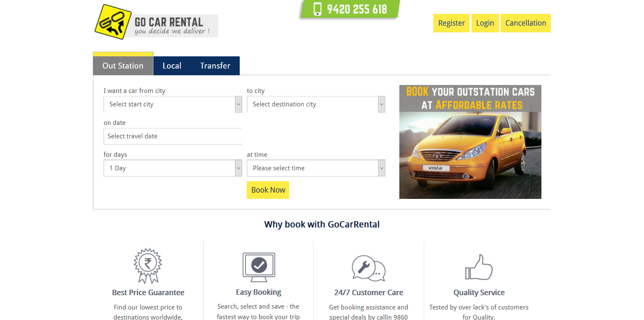
Task: Click the 24/7 Customer Care wrench icon
Action: point(369,268)
